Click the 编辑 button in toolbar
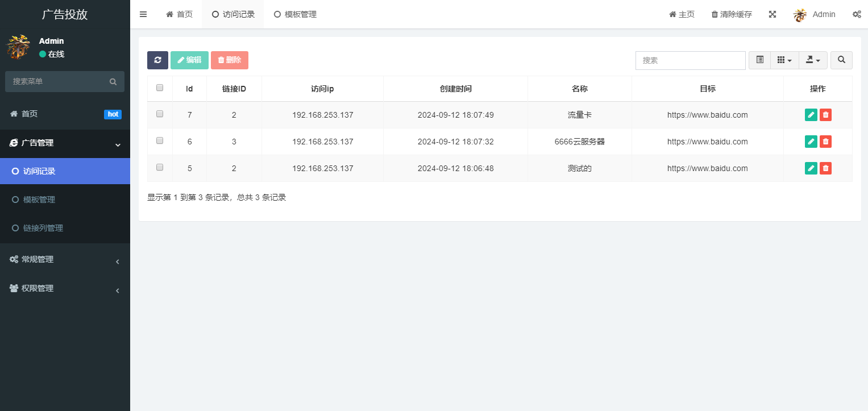 click(189, 60)
